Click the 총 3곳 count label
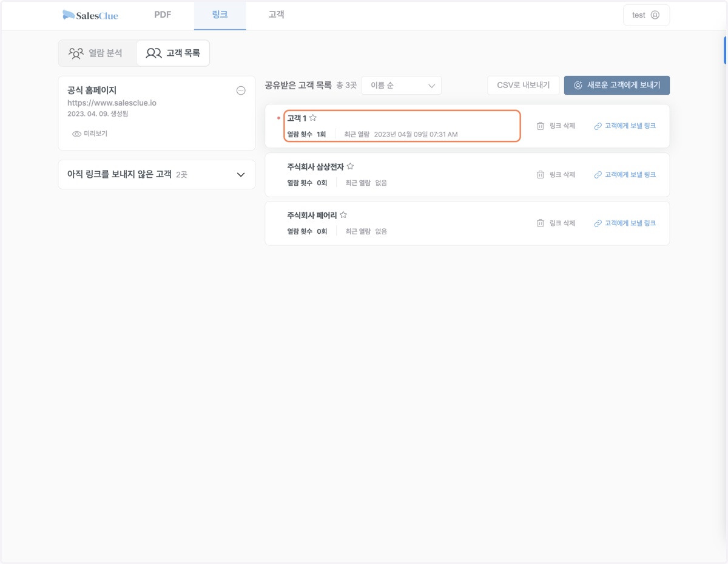 click(x=346, y=86)
